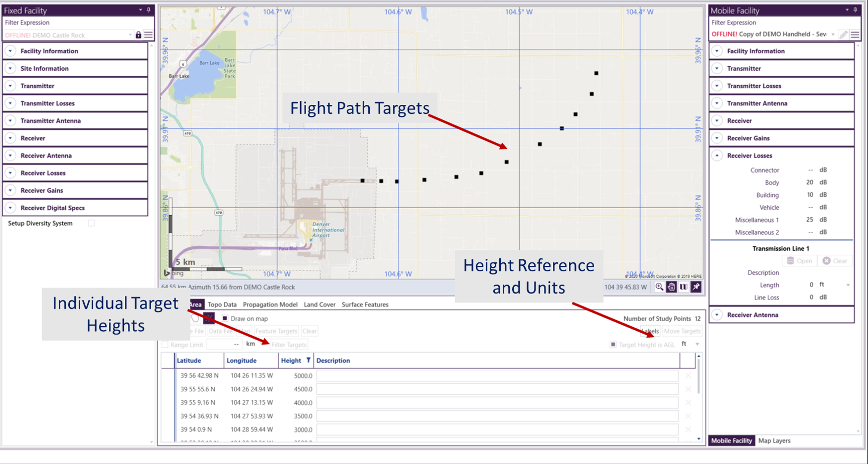Open Fixed Facility hamburger menu
Screen dimensions: 868x464
point(149,35)
